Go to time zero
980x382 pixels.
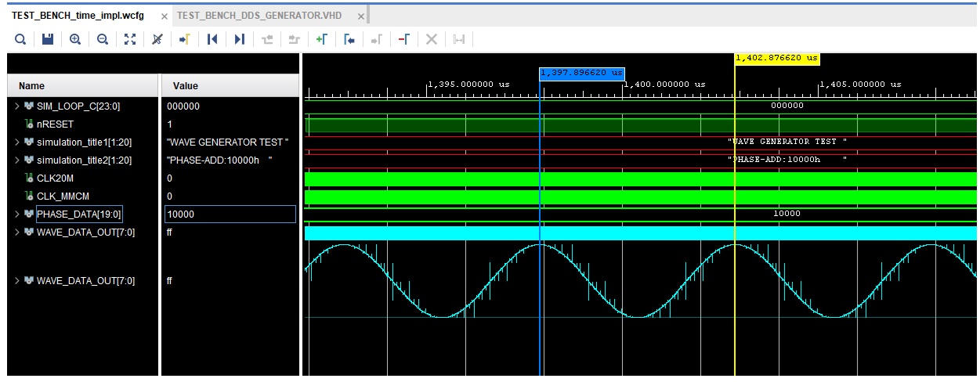[212, 39]
